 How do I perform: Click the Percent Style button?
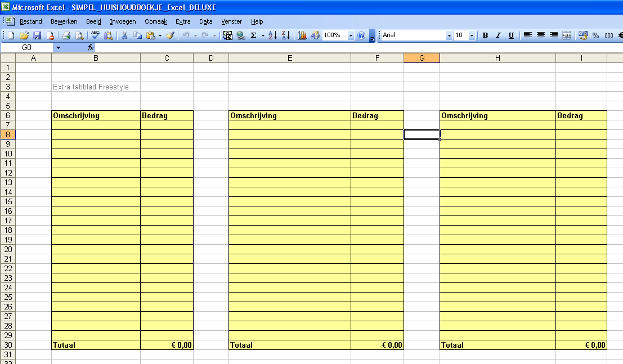pos(595,35)
